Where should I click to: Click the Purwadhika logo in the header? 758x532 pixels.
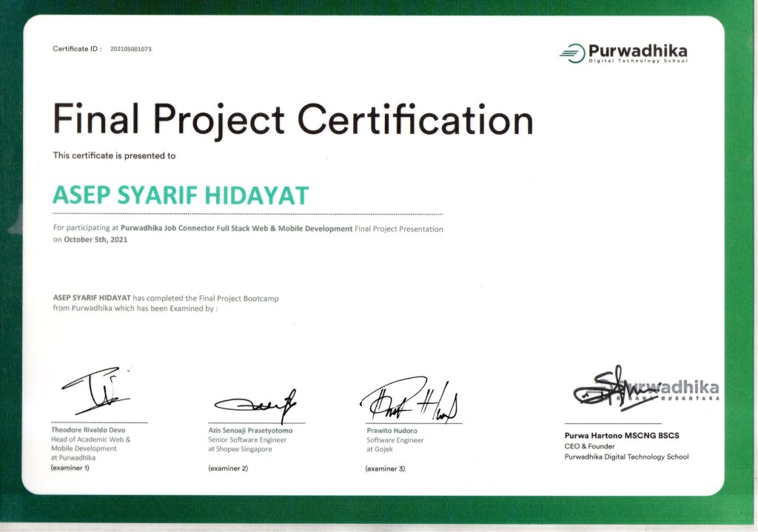tap(623, 53)
